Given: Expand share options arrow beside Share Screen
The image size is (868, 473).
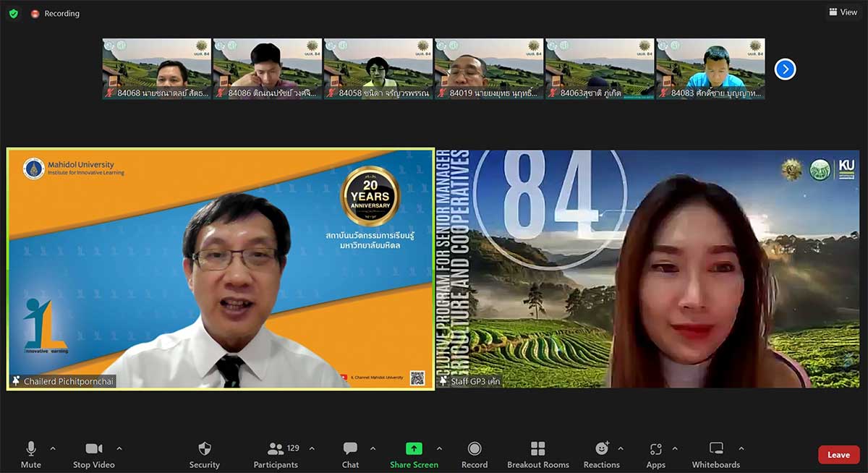Looking at the screenshot, I should click(439, 448).
